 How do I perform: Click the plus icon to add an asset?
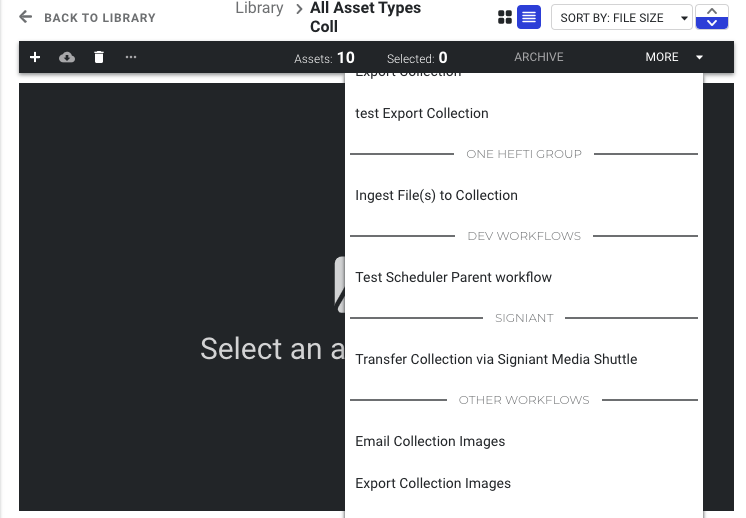35,58
